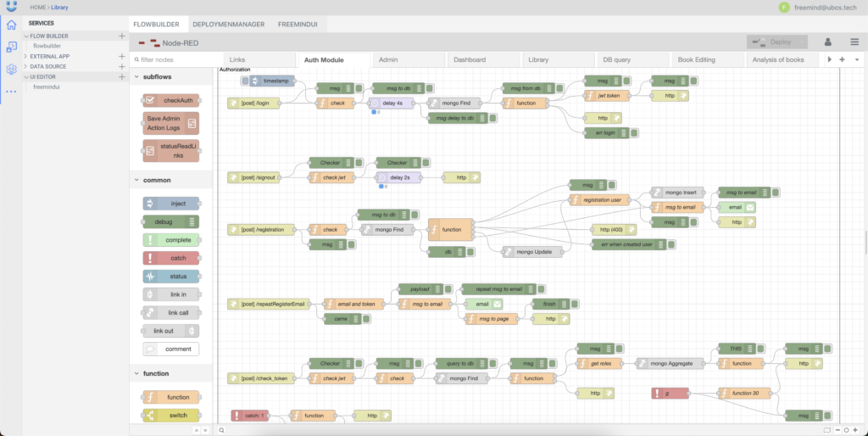Select the checkAuth subflow palette node
This screenshot has width=868, height=436.
(171, 101)
